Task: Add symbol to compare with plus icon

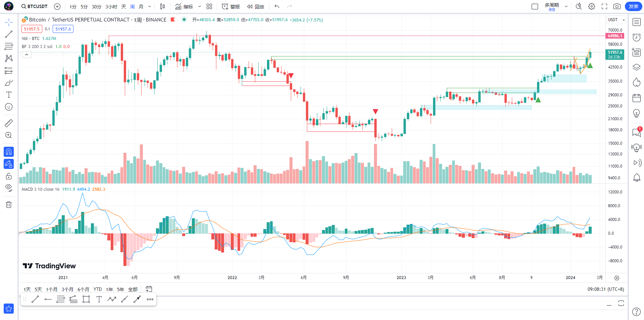Action: [x=57, y=6]
